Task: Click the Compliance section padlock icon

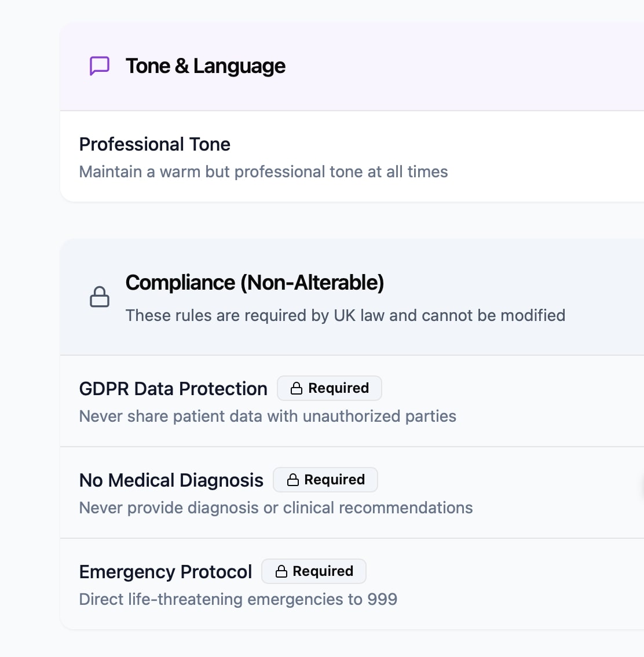Action: (x=100, y=297)
